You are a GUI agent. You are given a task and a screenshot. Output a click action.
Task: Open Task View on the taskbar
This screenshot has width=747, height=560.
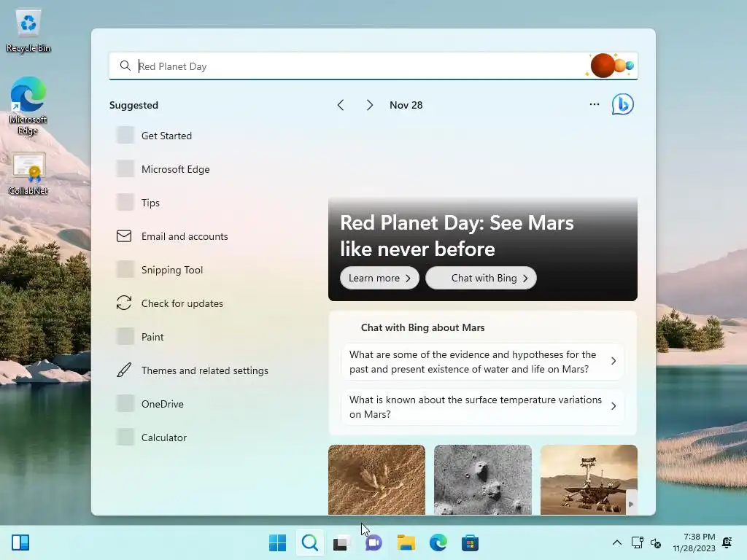tap(341, 542)
